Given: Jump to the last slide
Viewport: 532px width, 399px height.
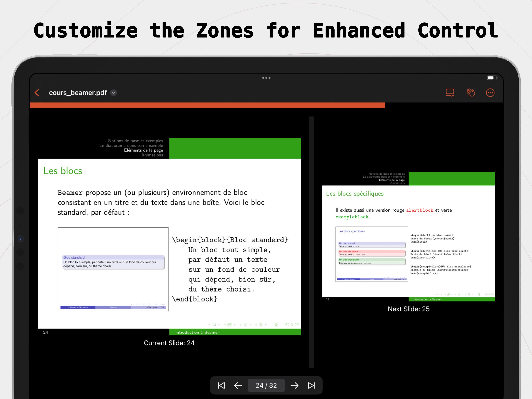Looking at the screenshot, I should click(x=311, y=385).
